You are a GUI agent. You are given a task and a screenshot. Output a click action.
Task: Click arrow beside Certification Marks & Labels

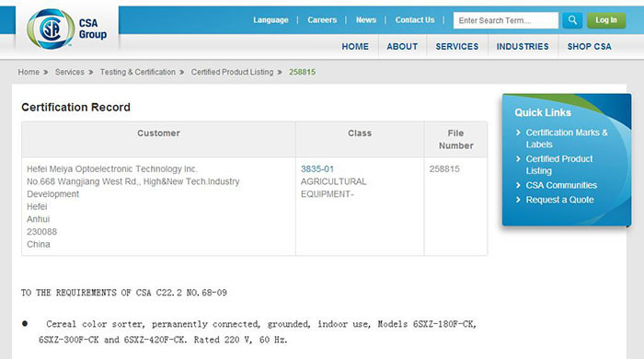[x=518, y=133]
